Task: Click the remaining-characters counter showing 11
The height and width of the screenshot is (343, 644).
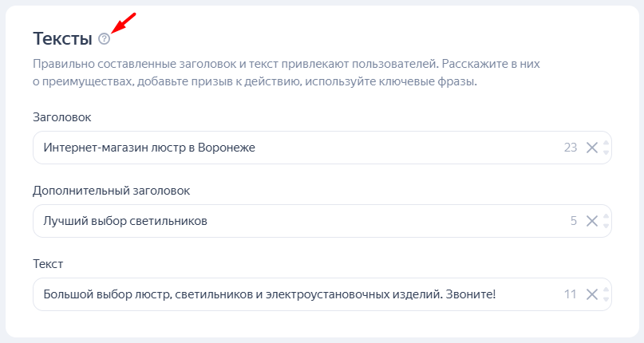Action: [x=571, y=294]
